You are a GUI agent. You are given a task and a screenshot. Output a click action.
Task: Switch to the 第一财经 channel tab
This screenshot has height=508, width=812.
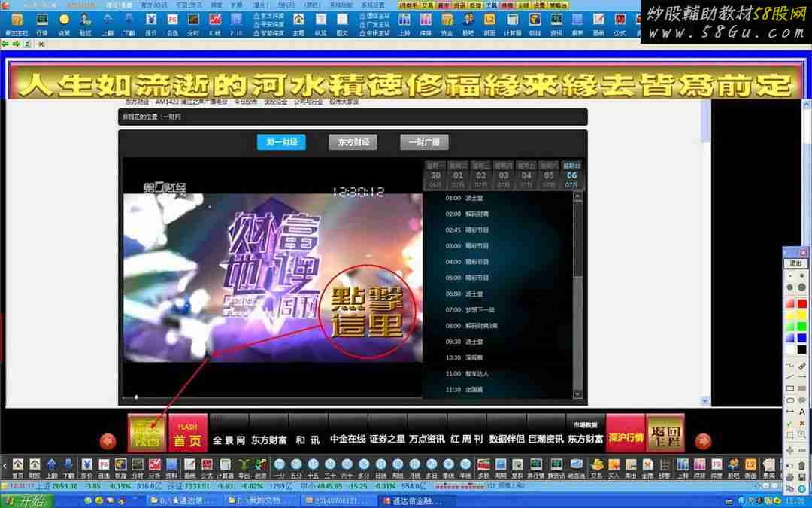coord(281,142)
